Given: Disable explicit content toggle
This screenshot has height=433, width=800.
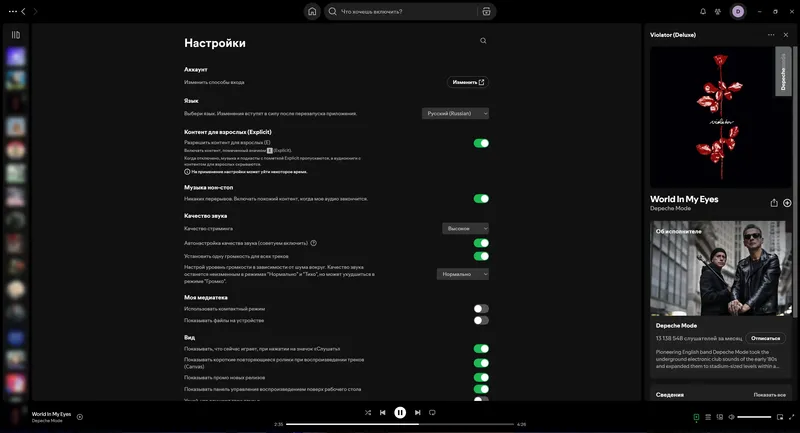Looking at the screenshot, I should 481,143.
